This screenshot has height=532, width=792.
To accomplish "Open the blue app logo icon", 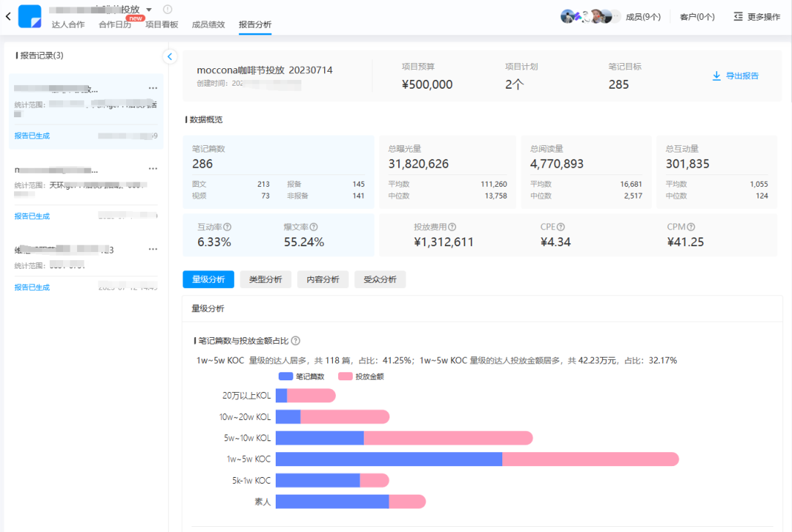I will (30, 16).
